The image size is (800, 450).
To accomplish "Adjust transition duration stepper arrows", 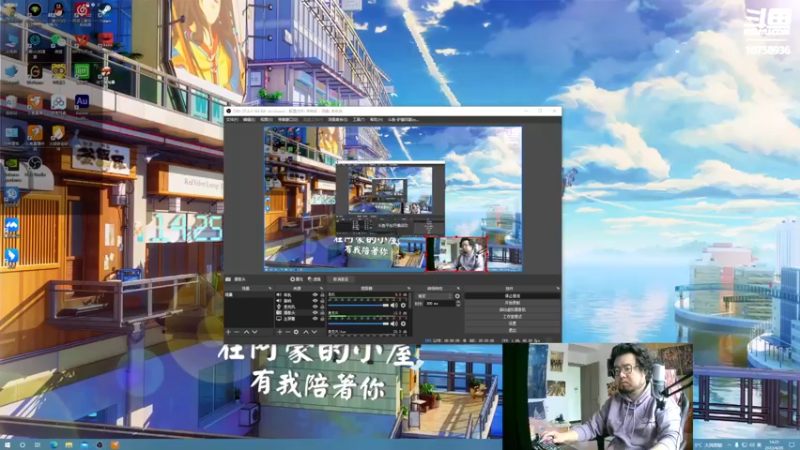I will pos(458,304).
